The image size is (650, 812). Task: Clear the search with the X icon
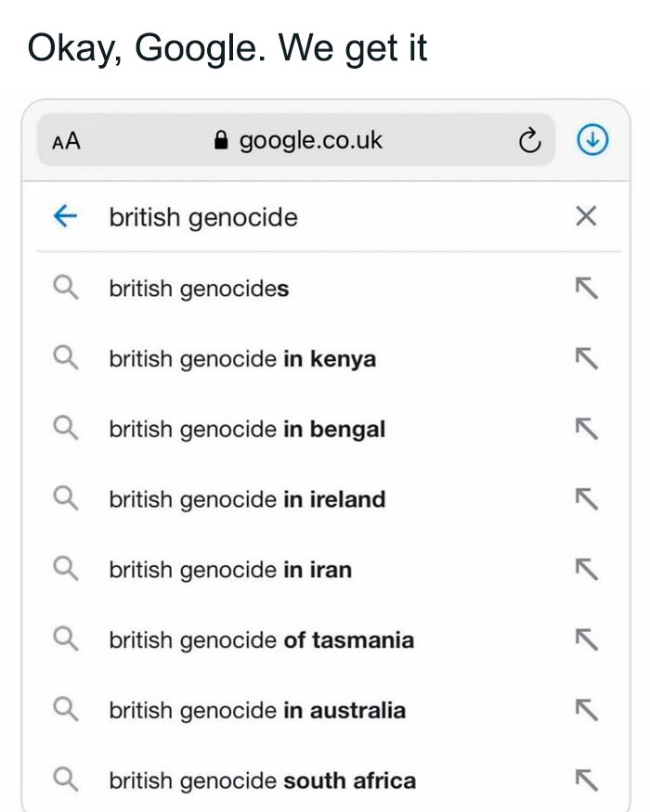[584, 217]
